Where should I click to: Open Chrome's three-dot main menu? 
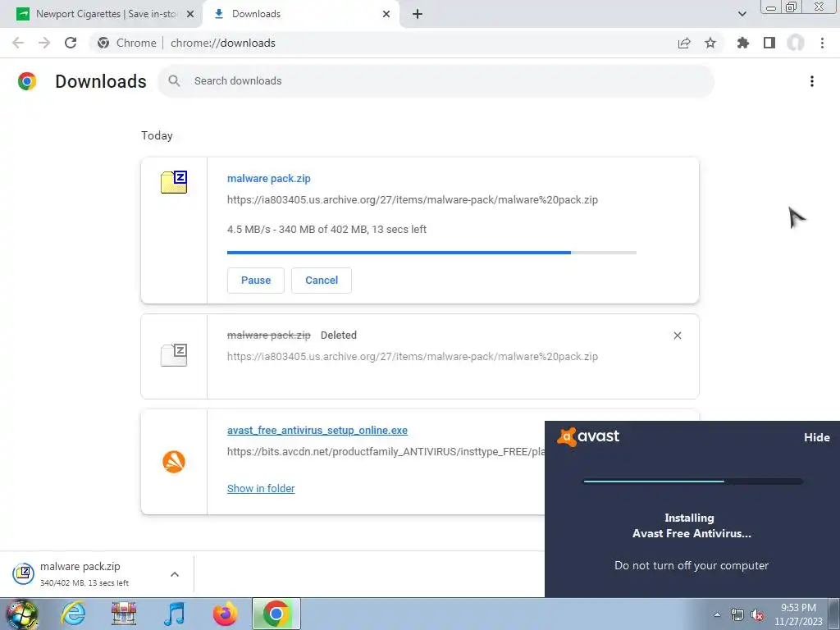coord(822,43)
